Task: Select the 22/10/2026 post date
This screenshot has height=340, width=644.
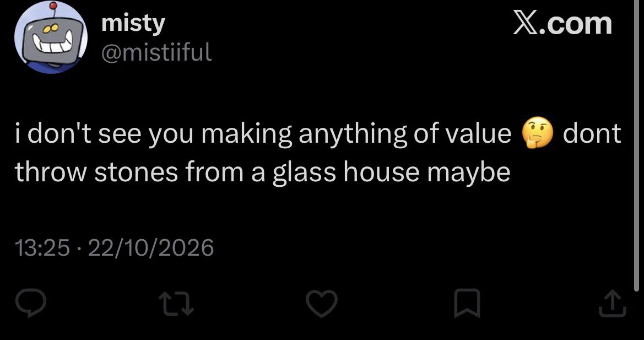Action: click(x=151, y=248)
